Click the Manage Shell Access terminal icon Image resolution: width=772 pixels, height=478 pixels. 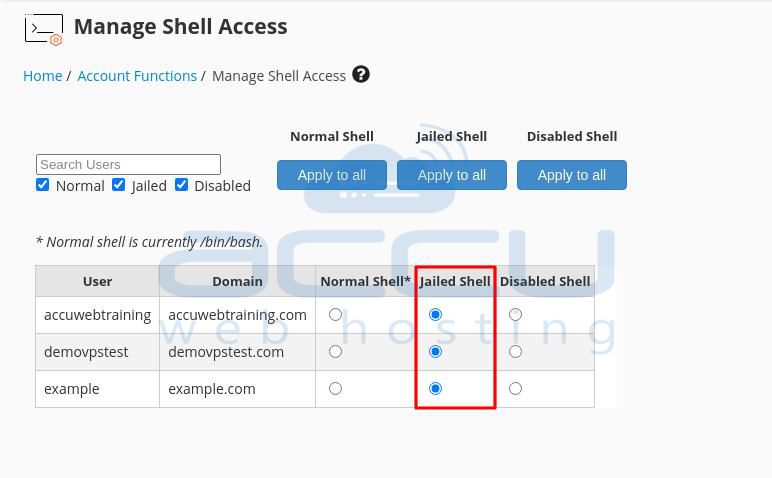coord(44,30)
